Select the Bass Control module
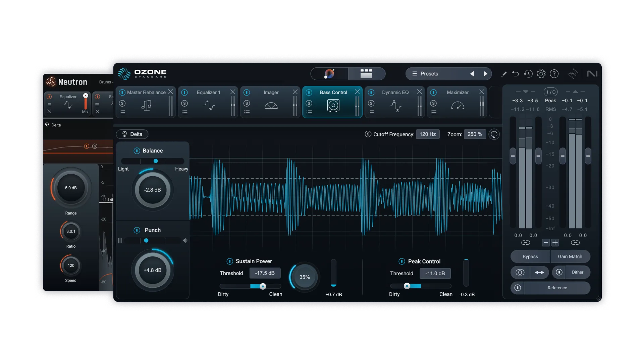This screenshot has width=644, height=362. (x=333, y=92)
